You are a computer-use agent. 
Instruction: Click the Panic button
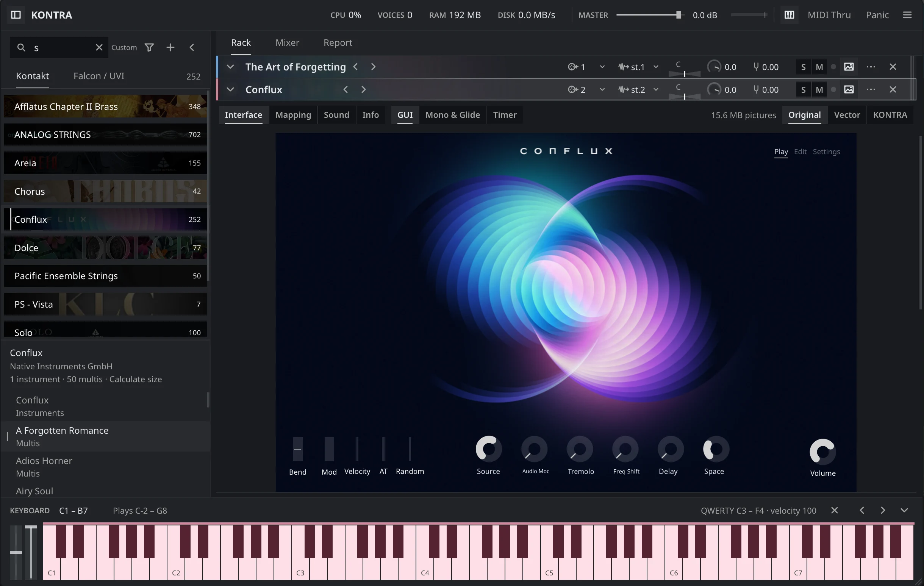(x=877, y=15)
